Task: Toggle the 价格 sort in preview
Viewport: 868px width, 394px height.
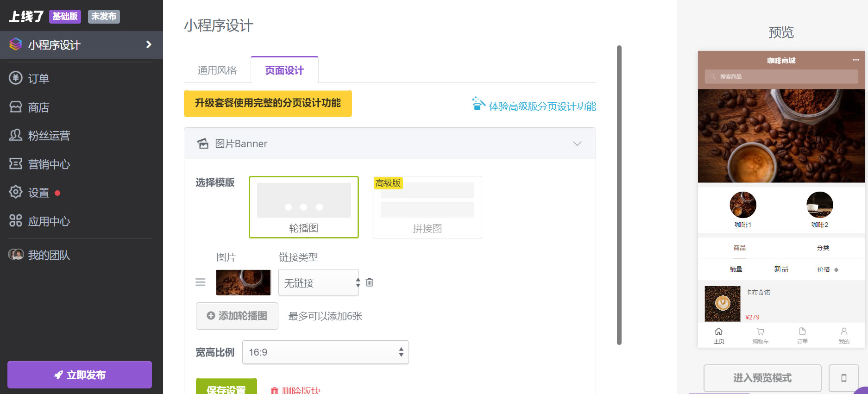Action: [x=827, y=269]
